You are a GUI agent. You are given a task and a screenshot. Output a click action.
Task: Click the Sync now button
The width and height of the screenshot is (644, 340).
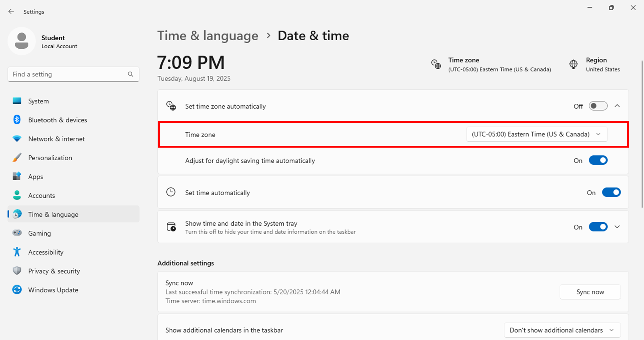point(590,292)
